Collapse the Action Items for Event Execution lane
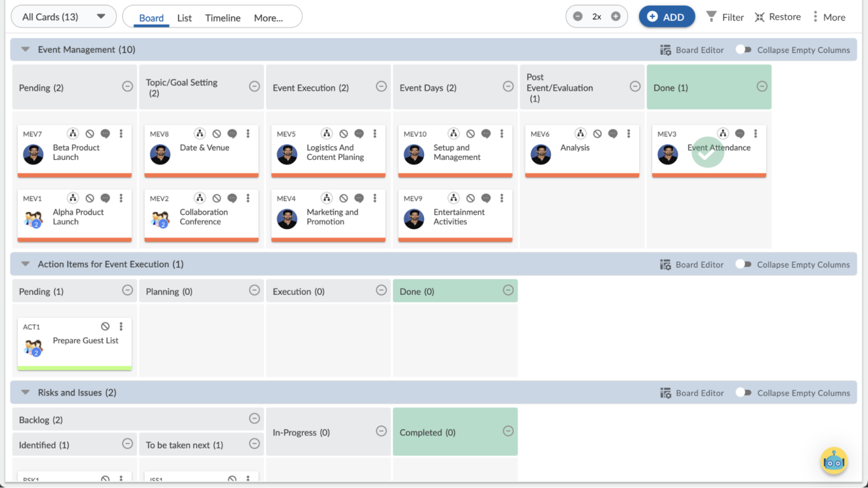The image size is (868, 488). [25, 264]
